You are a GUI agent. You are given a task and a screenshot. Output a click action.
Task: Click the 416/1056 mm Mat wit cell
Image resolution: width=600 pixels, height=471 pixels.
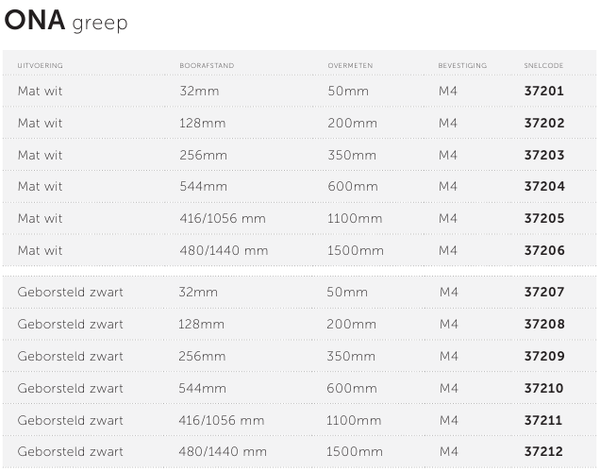(x=223, y=219)
